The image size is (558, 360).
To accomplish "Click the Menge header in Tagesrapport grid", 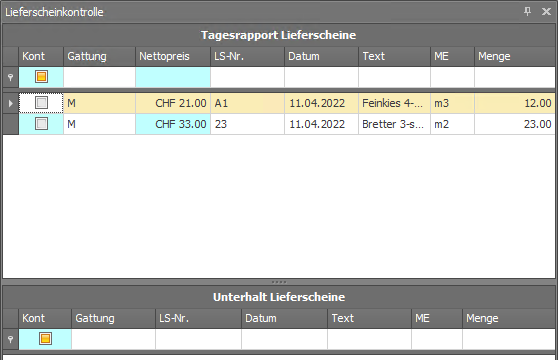I will coord(515,56).
